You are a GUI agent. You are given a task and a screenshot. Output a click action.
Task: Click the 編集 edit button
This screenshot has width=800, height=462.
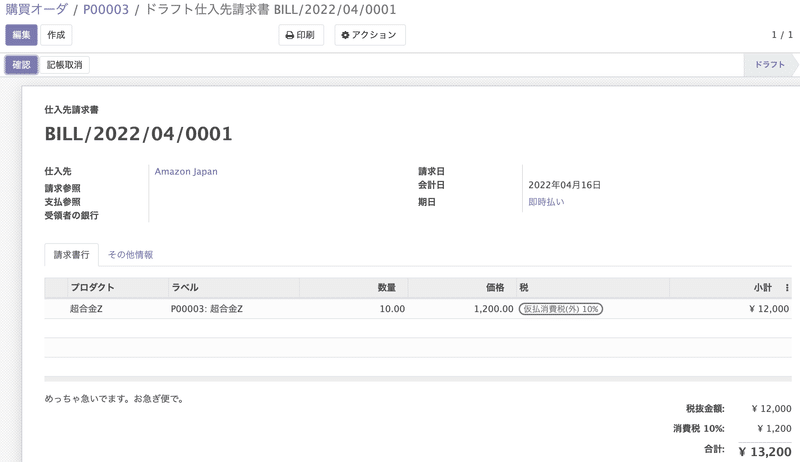[21, 35]
